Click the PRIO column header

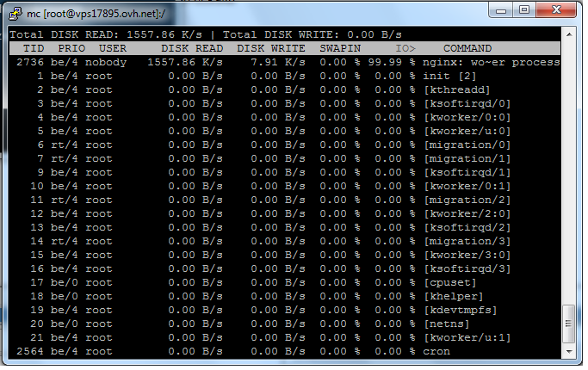[71, 48]
